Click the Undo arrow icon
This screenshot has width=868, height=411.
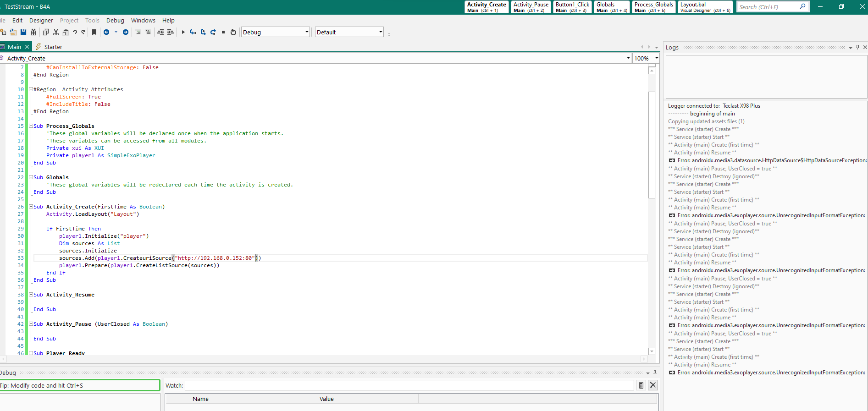(75, 32)
